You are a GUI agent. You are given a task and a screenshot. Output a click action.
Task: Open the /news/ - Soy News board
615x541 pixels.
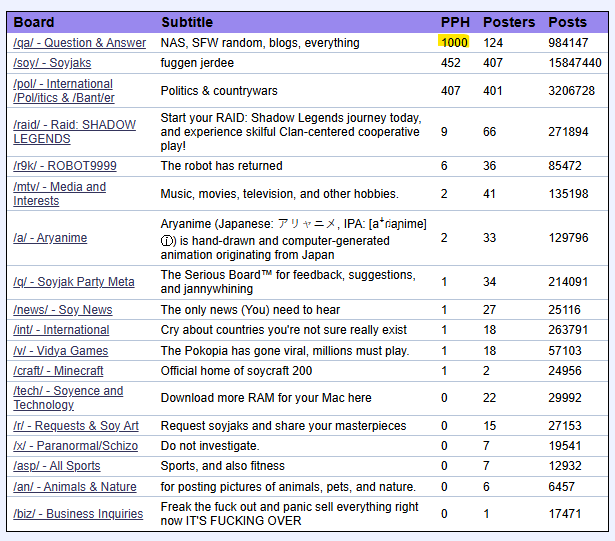pyautogui.click(x=63, y=310)
